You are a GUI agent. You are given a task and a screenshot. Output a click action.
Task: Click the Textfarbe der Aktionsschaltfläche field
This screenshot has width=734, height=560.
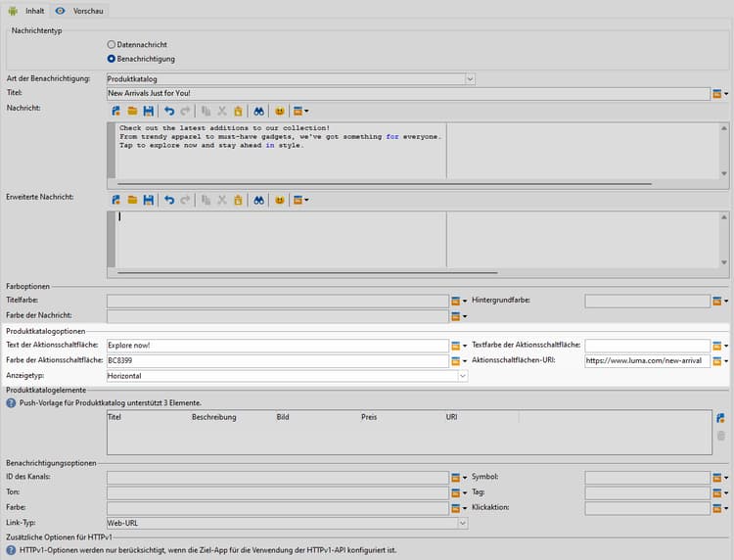tap(647, 346)
